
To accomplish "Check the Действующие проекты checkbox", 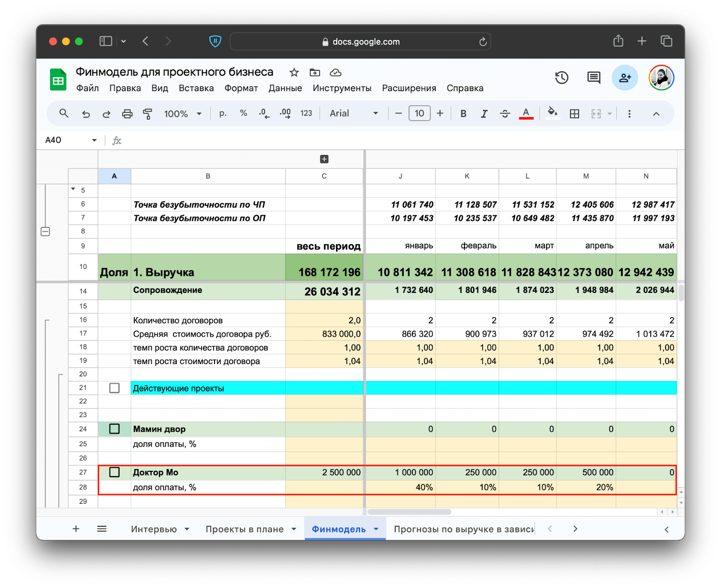I will click(114, 388).
